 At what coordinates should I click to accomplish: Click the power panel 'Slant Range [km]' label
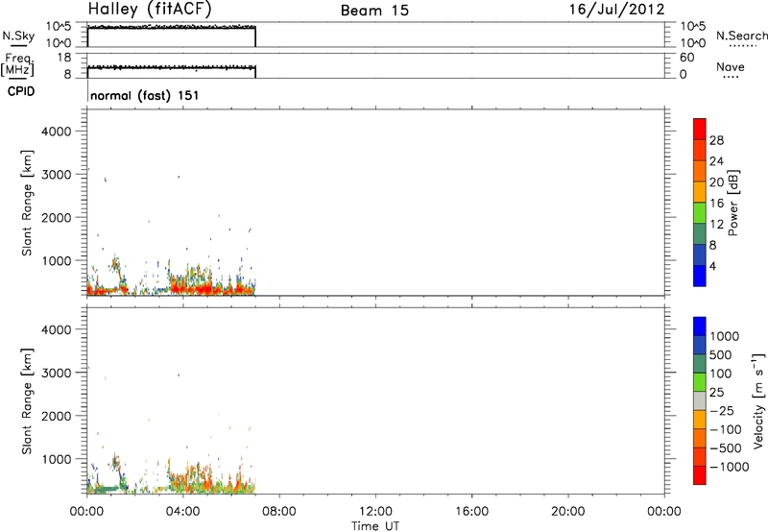[x=27, y=203]
